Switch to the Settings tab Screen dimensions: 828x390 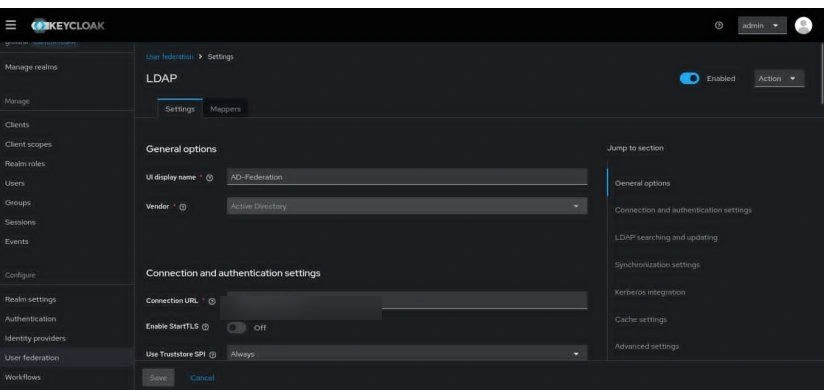click(x=180, y=109)
